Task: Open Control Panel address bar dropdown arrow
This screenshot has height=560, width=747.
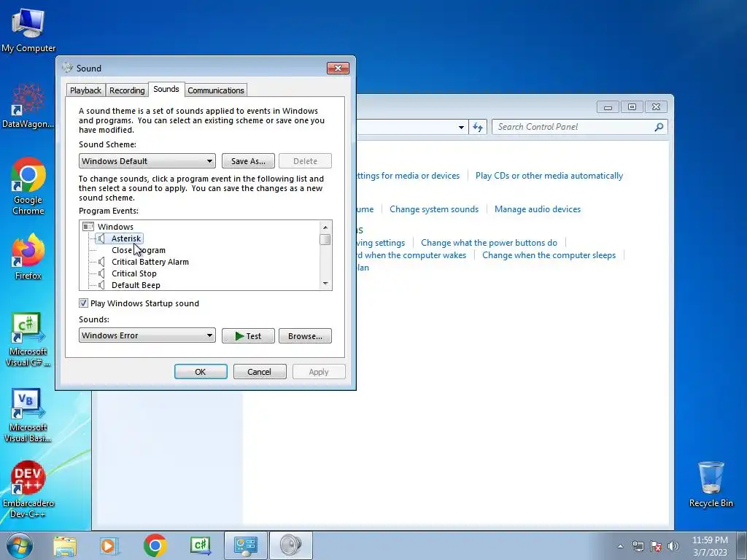Action: tap(461, 127)
